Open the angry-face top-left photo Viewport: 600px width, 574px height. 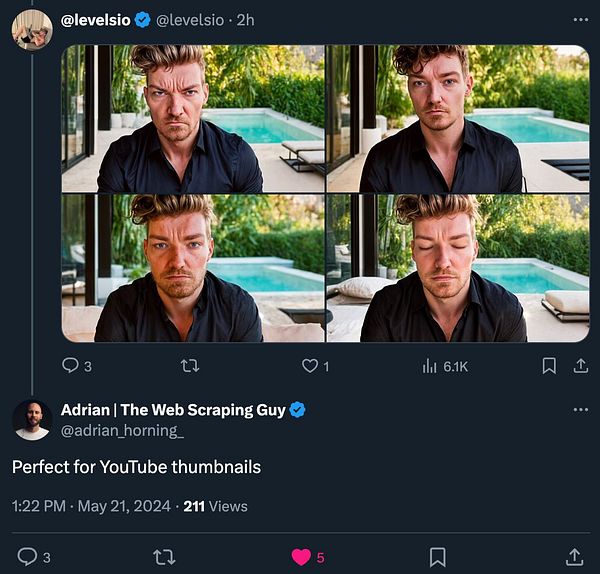coord(192,118)
